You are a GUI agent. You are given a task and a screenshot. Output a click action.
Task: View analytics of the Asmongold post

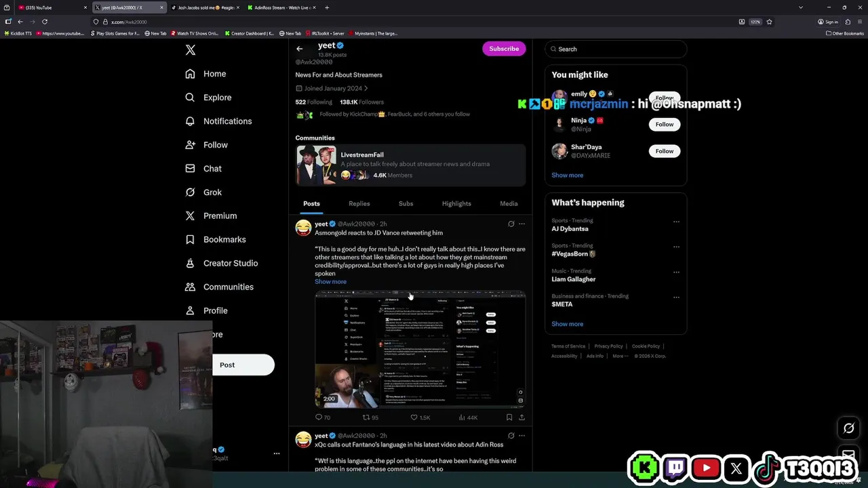pyautogui.click(x=462, y=418)
